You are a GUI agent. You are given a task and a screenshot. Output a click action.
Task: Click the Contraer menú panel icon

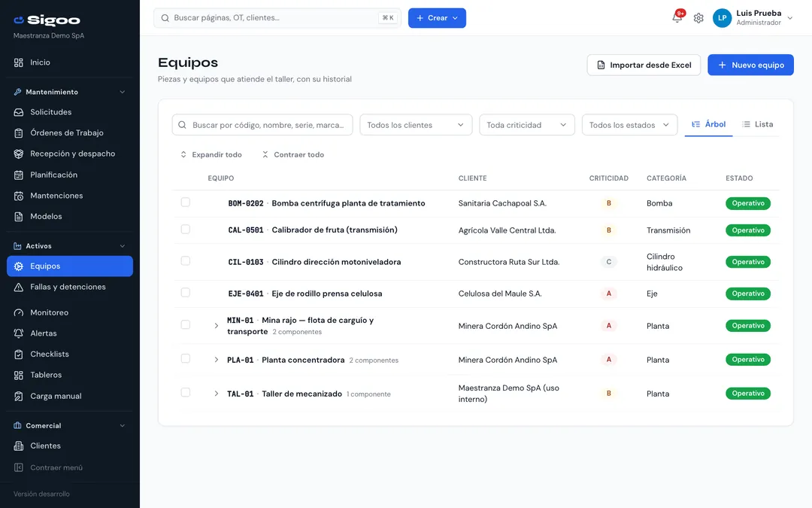coord(19,467)
